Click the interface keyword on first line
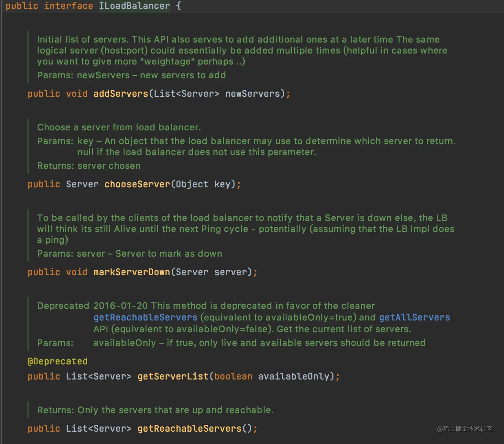This screenshot has width=504, height=444. click(68, 6)
